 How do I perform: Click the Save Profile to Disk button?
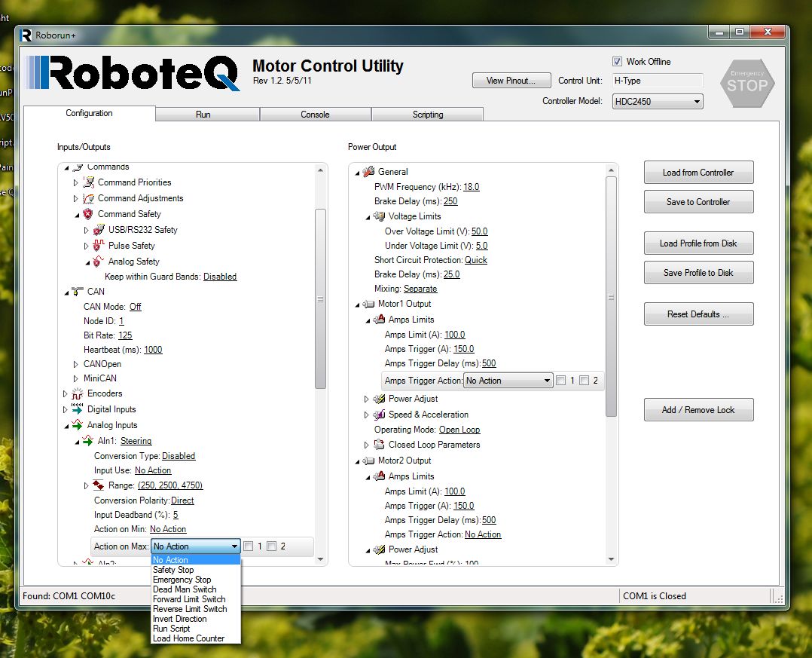(x=698, y=273)
